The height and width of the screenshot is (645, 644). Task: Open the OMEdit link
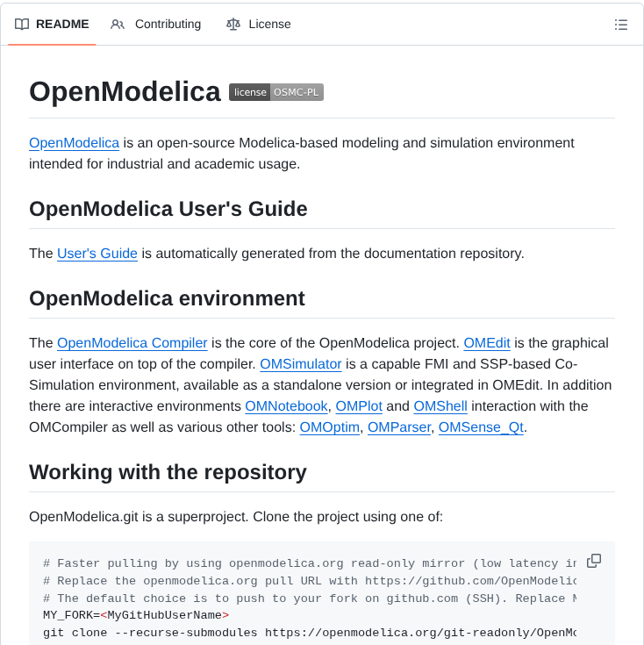coord(487,343)
